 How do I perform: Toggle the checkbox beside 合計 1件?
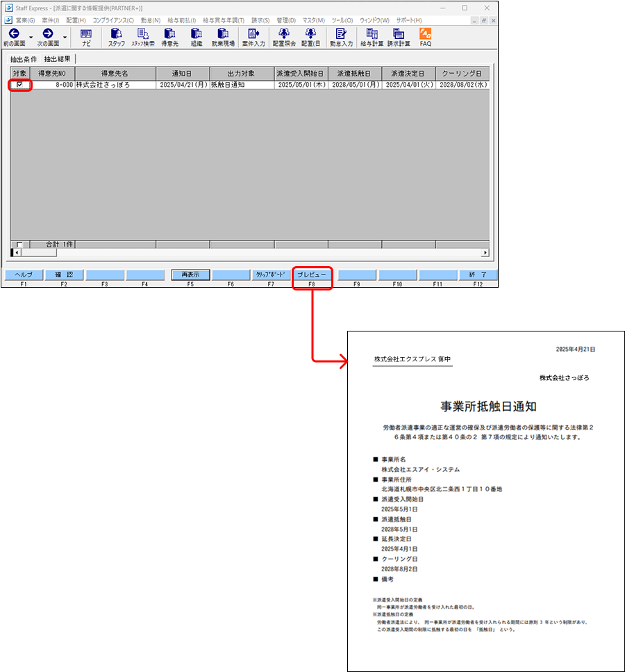tap(19, 244)
